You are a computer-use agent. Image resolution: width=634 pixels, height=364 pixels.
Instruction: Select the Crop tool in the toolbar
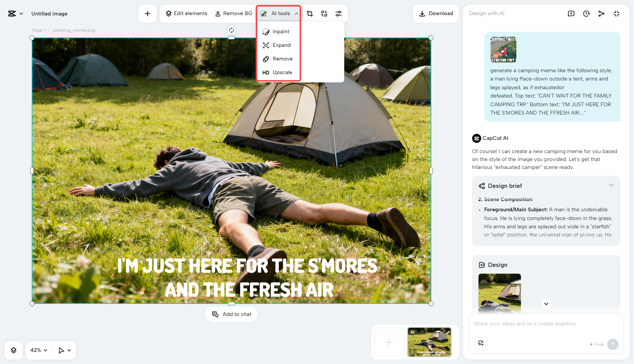[310, 13]
